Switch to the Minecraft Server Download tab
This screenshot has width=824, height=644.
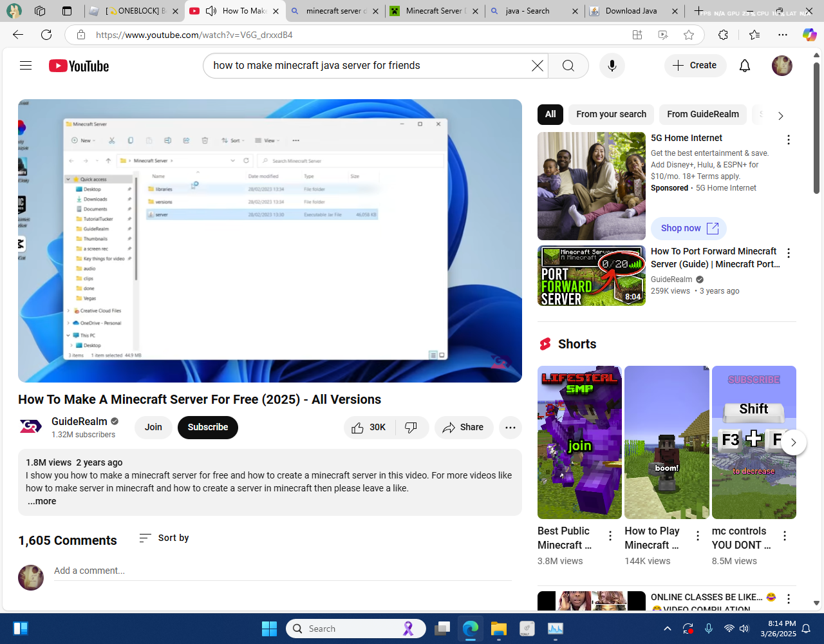point(435,11)
